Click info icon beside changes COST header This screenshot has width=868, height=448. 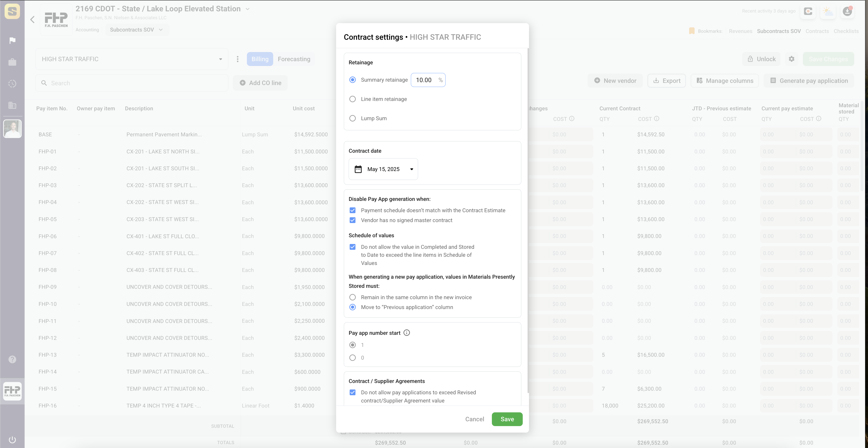572,119
